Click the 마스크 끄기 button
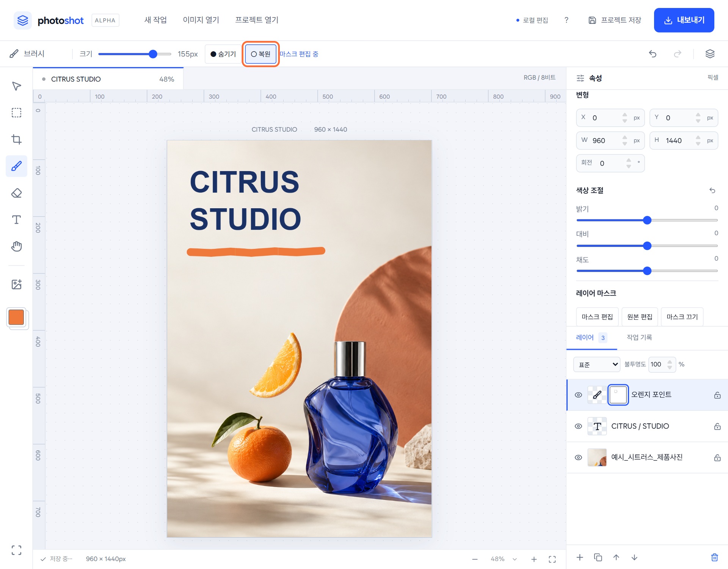728x569 pixels. pos(682,317)
